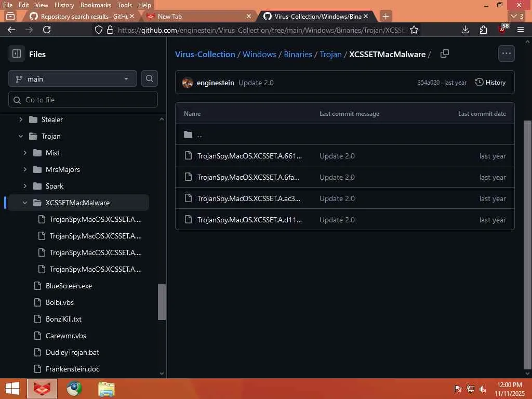Open a new tab with plus button
Viewport: 532px width, 399px height.
click(385, 16)
